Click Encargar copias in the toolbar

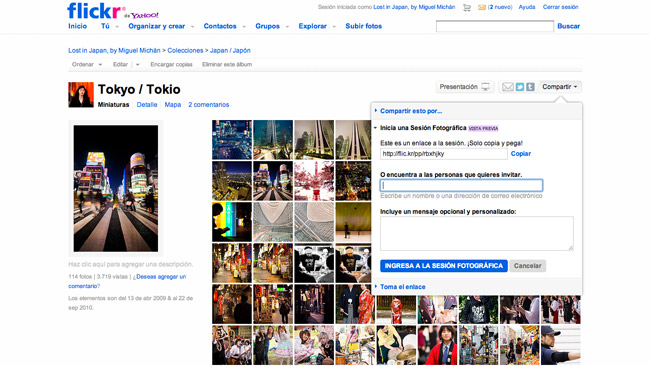(x=171, y=64)
